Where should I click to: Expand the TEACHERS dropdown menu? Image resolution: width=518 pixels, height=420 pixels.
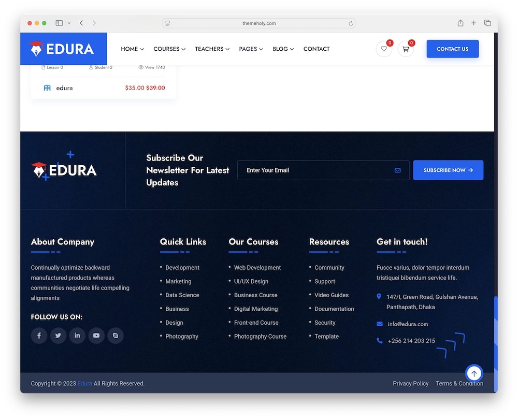tap(212, 49)
